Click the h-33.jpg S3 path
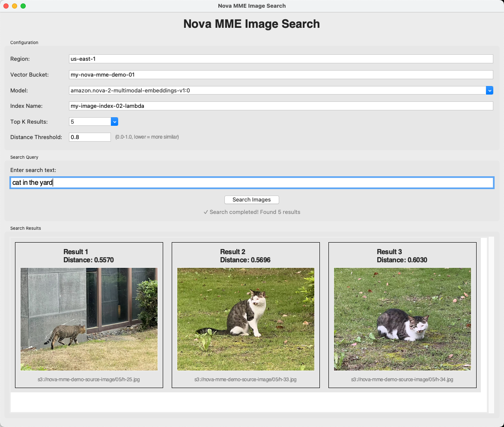 coord(245,380)
